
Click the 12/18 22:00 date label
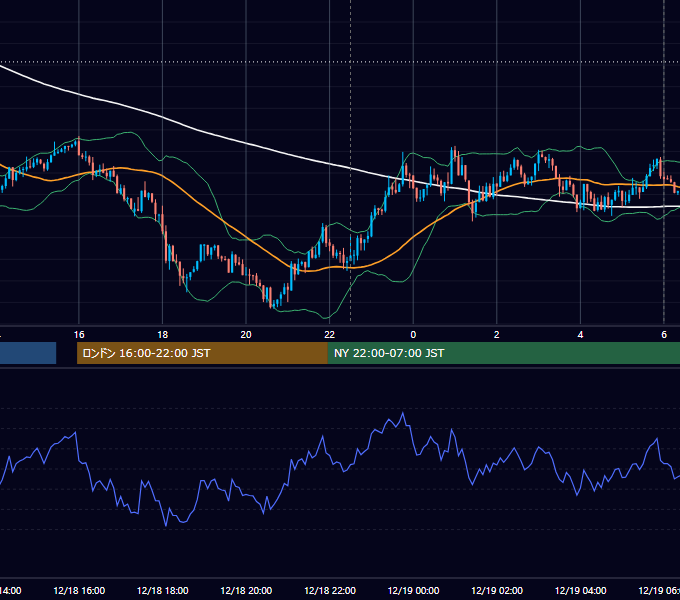pos(330,590)
